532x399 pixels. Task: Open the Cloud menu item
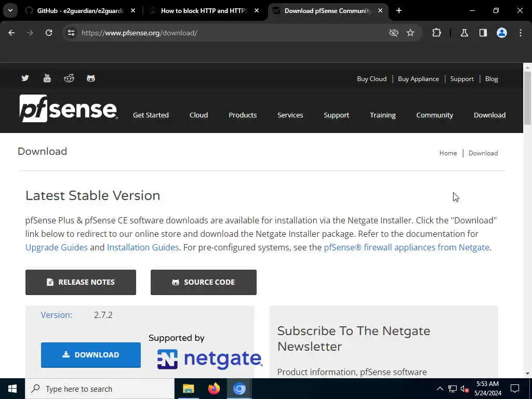pyautogui.click(x=198, y=115)
